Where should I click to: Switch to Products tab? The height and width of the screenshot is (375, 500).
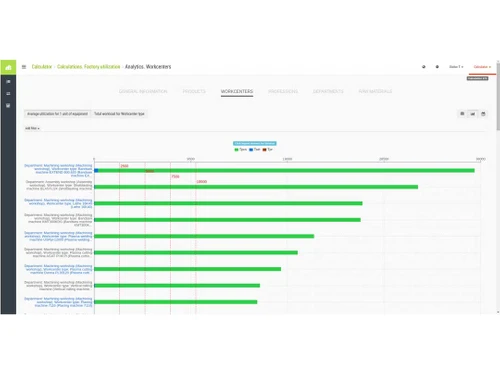pos(194,91)
